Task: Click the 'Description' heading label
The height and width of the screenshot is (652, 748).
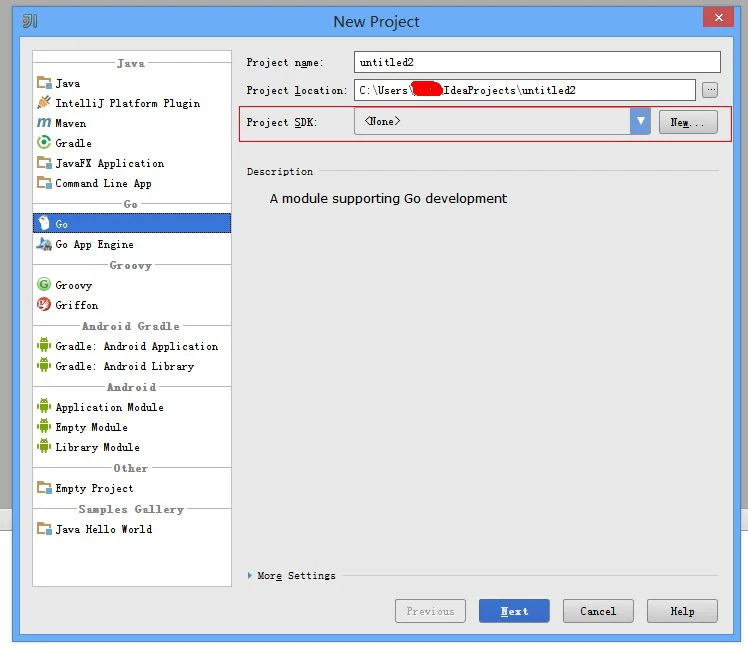Action: (x=280, y=172)
